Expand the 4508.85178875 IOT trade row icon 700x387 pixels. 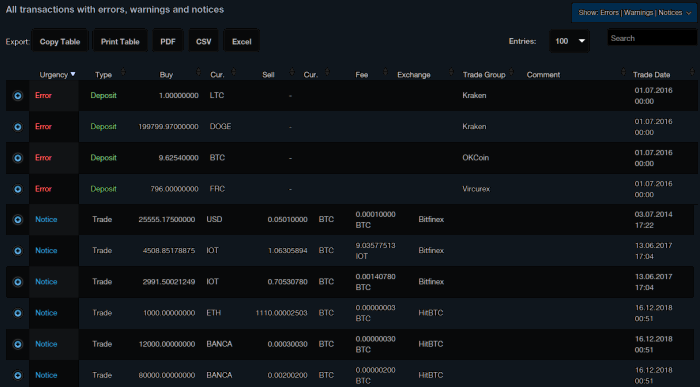coord(18,251)
